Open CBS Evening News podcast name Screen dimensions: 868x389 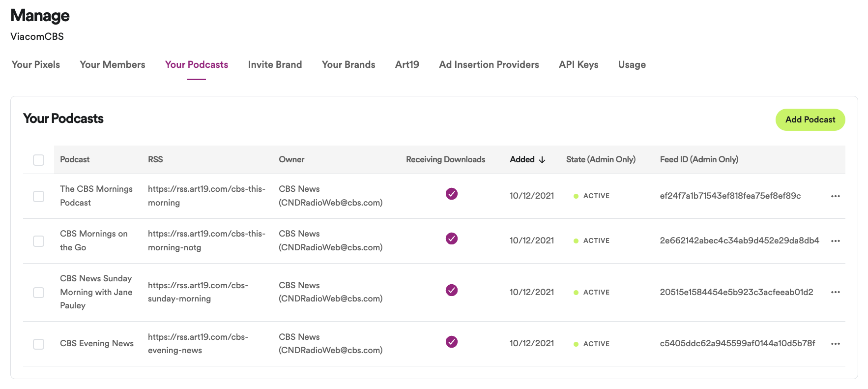pyautogui.click(x=97, y=343)
